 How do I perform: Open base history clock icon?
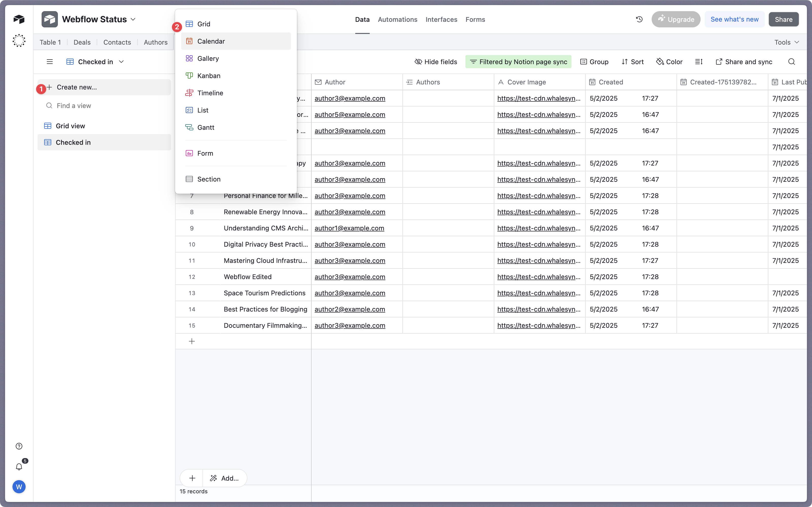tap(639, 20)
